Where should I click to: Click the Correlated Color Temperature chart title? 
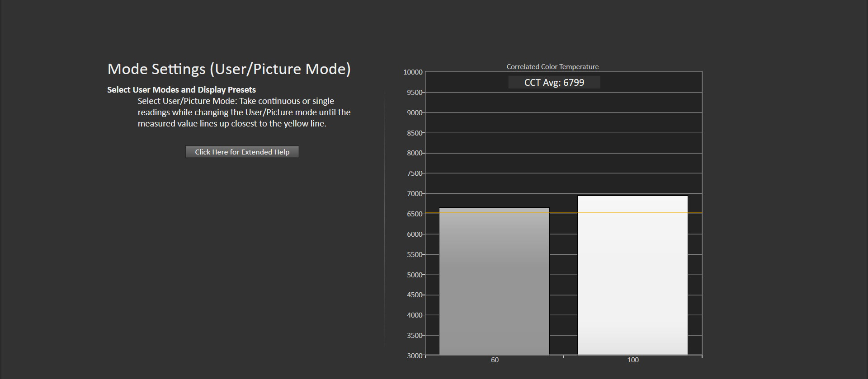[x=552, y=66]
